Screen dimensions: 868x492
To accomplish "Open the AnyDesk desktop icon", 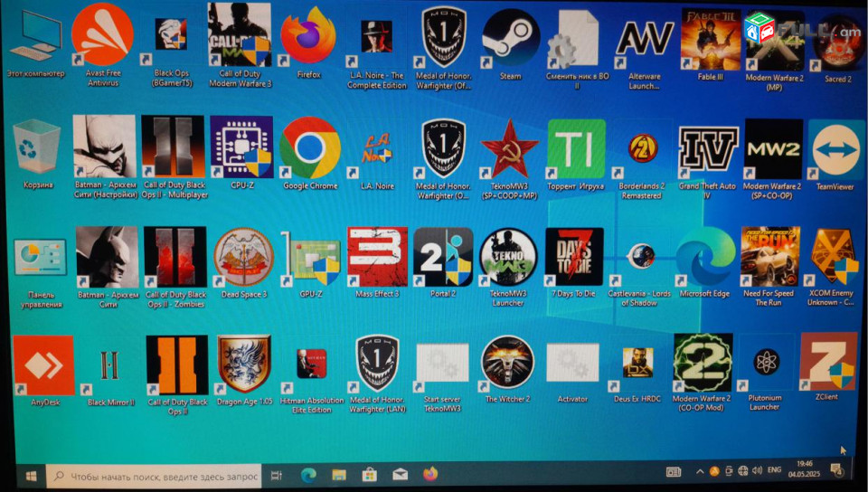I will pos(43,365).
